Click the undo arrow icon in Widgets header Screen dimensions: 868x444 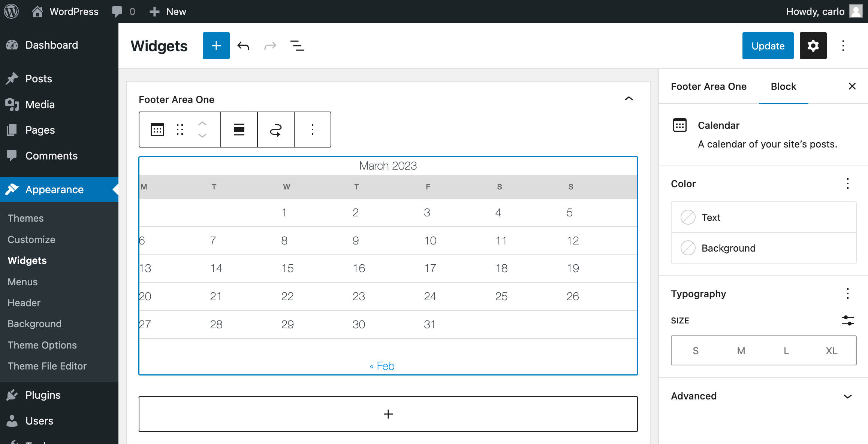[243, 46]
